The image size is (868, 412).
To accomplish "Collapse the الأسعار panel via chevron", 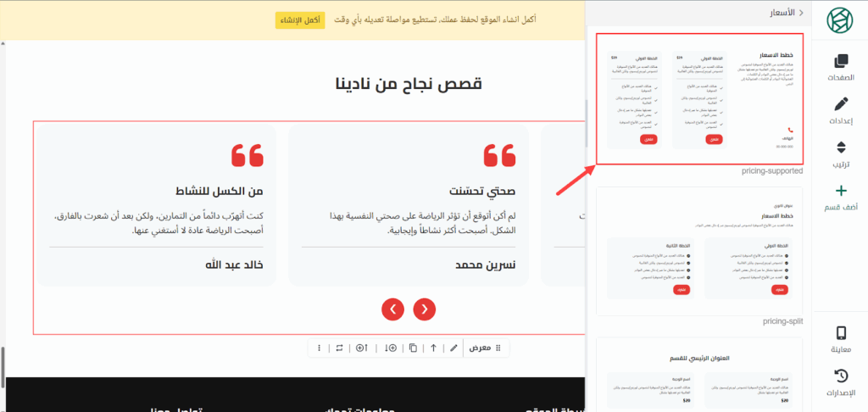I will click(801, 12).
